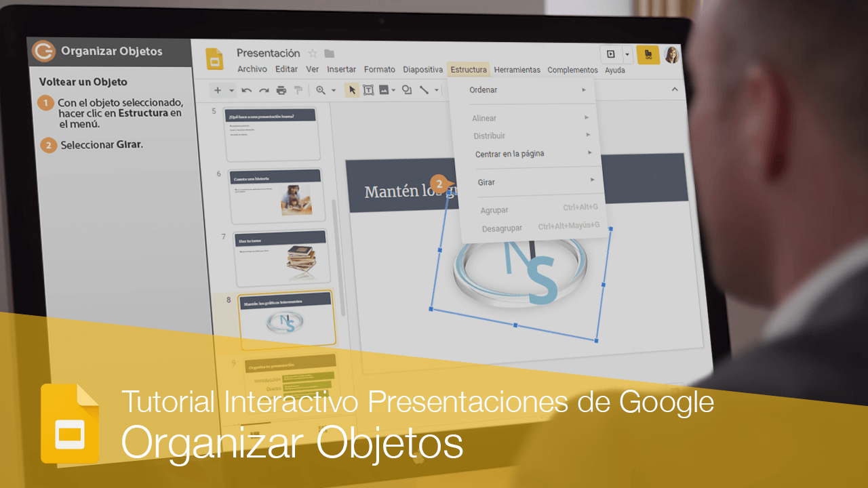Image resolution: width=868 pixels, height=488 pixels.
Task: Open the Diapositiva menu
Action: (422, 69)
